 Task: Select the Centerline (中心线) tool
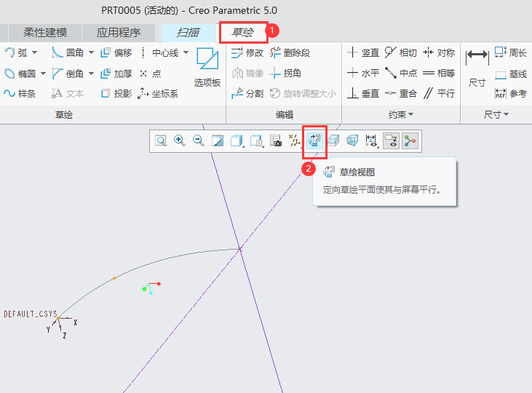159,53
